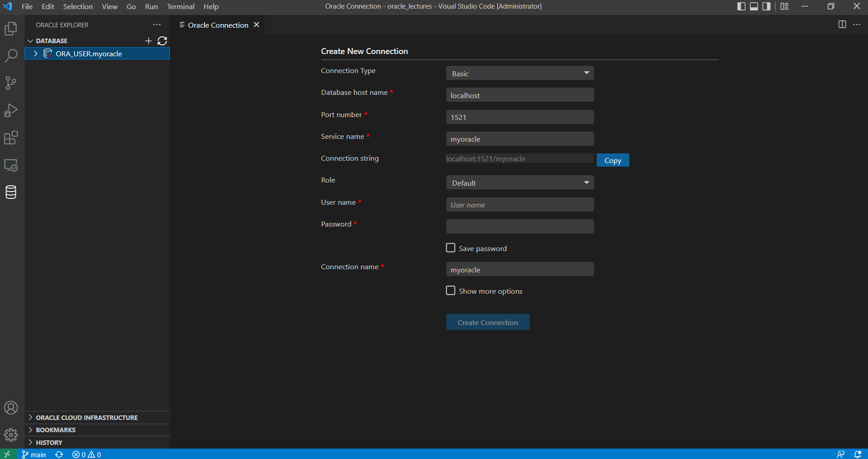
Task: Open feedback icon in status bar
Action: (841, 454)
